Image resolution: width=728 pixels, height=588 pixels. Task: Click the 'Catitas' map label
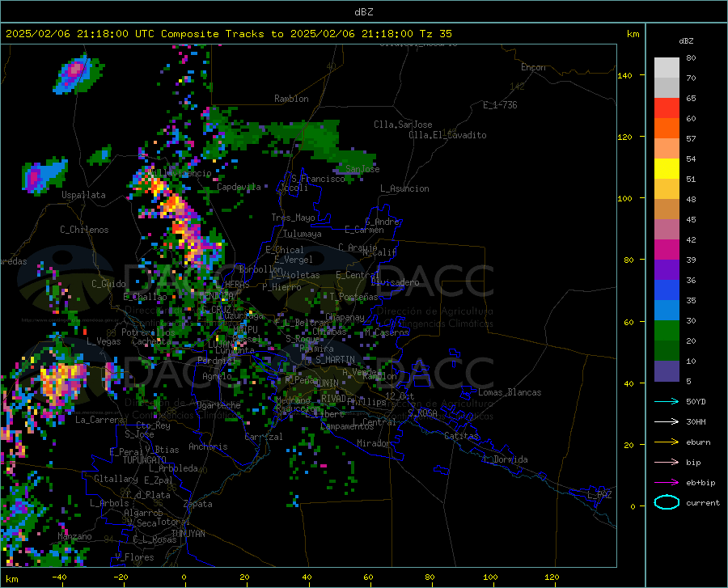461,436
